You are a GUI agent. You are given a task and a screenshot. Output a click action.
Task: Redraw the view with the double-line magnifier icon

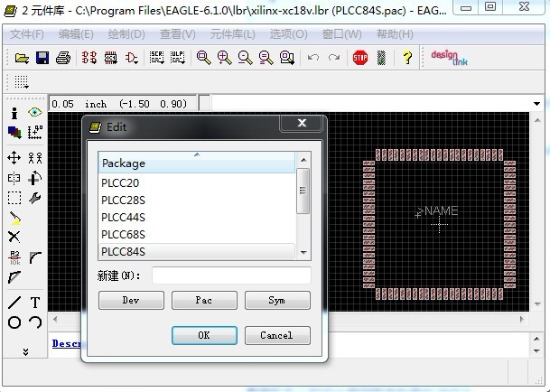click(x=266, y=58)
